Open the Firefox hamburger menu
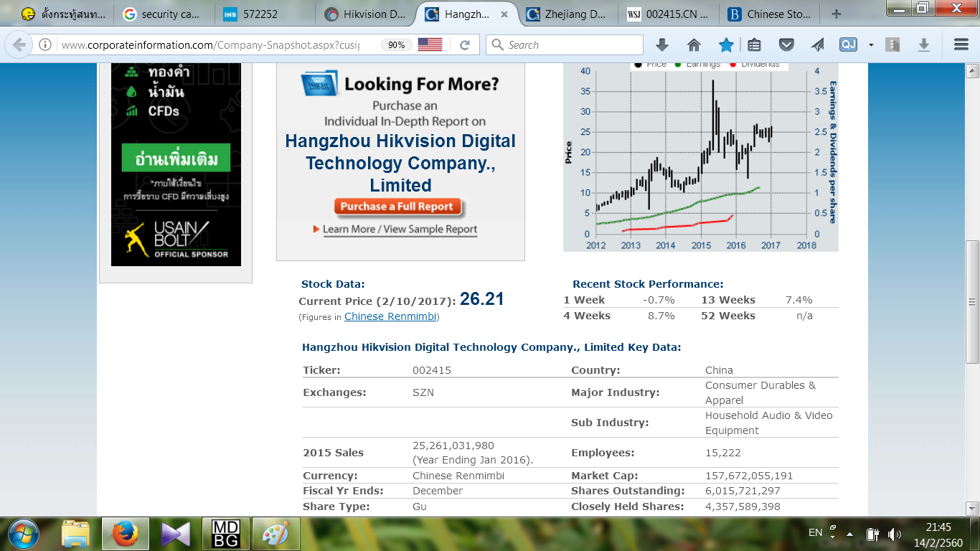This screenshot has width=980, height=551. pos(961,44)
